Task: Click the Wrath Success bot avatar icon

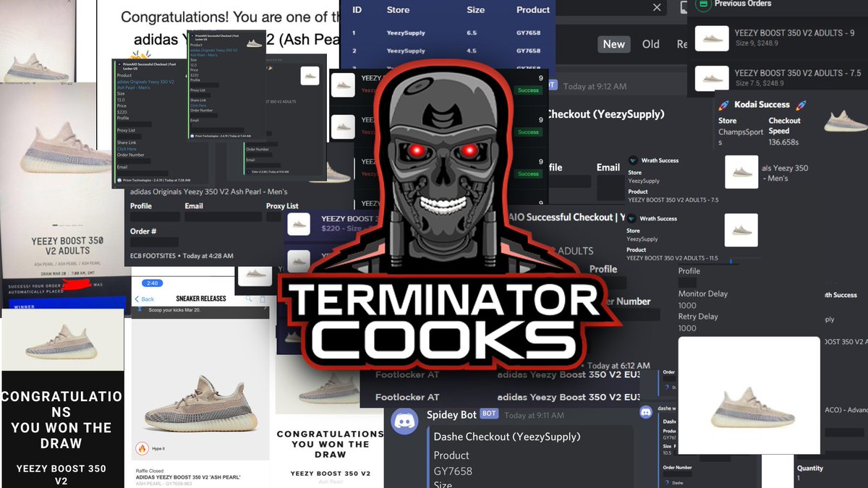Action: (633, 160)
